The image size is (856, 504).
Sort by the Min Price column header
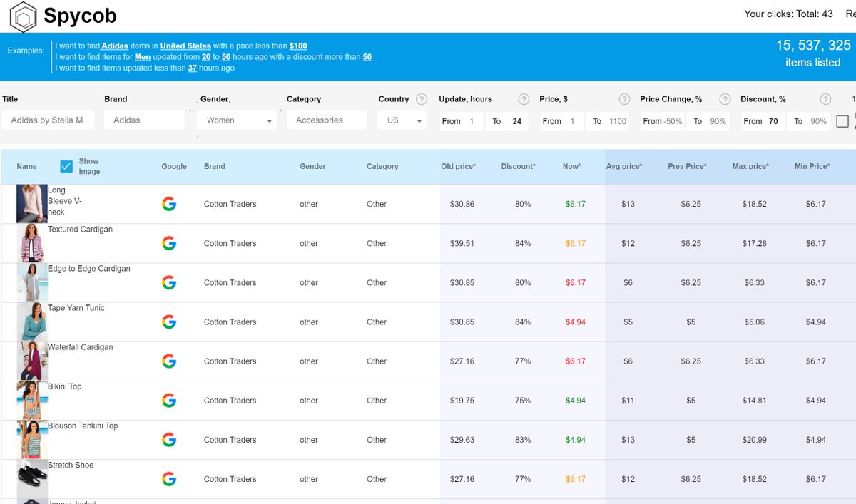click(812, 166)
